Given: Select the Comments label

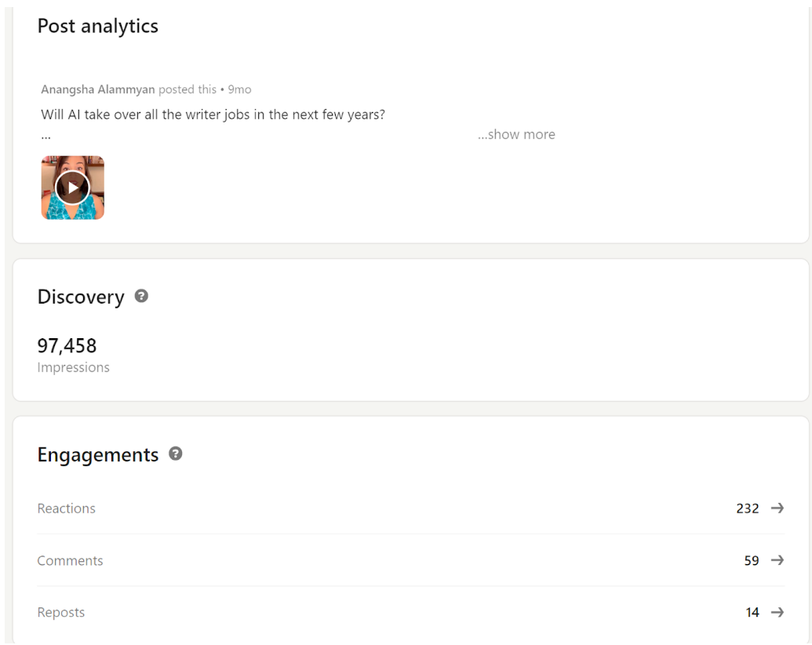Looking at the screenshot, I should 71,561.
